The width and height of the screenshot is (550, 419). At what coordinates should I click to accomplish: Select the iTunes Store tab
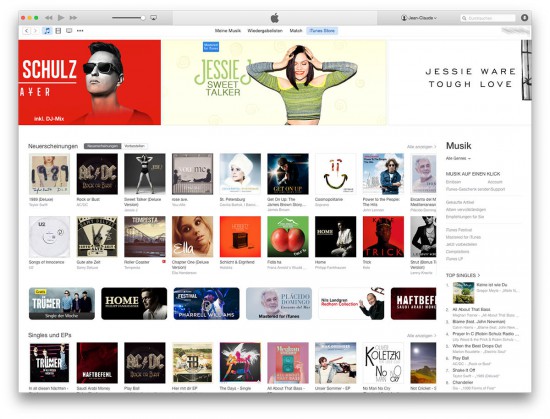point(322,31)
